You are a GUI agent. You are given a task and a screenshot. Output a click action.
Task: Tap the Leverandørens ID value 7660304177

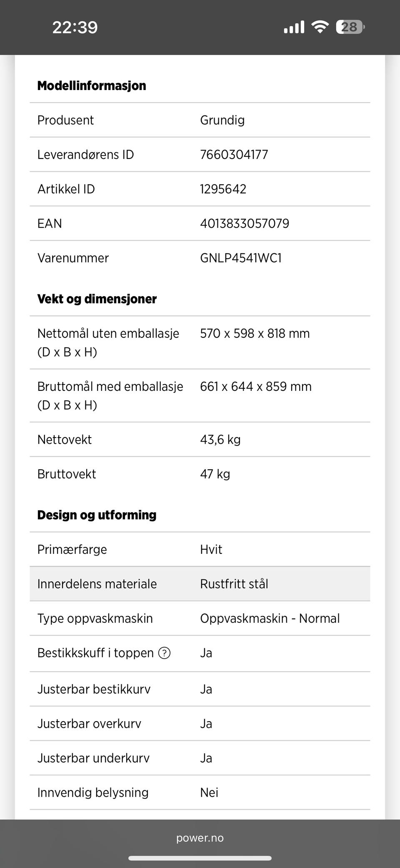[x=234, y=155]
